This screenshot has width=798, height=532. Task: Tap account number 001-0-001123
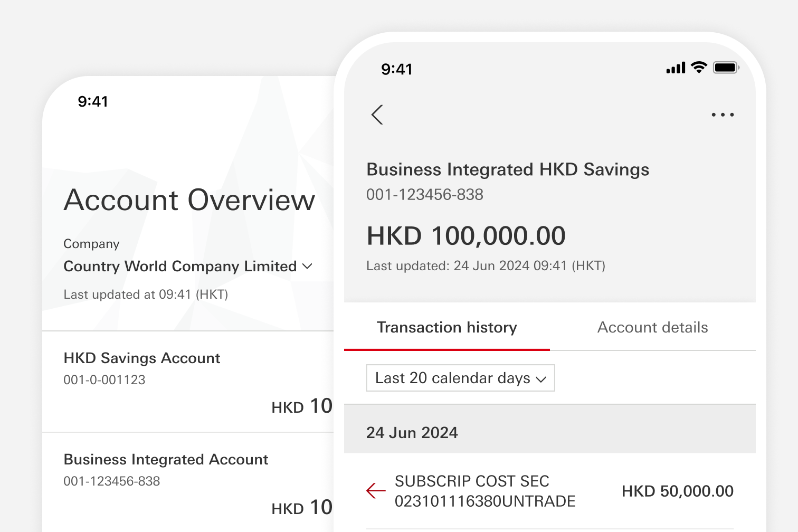pyautogui.click(x=104, y=380)
